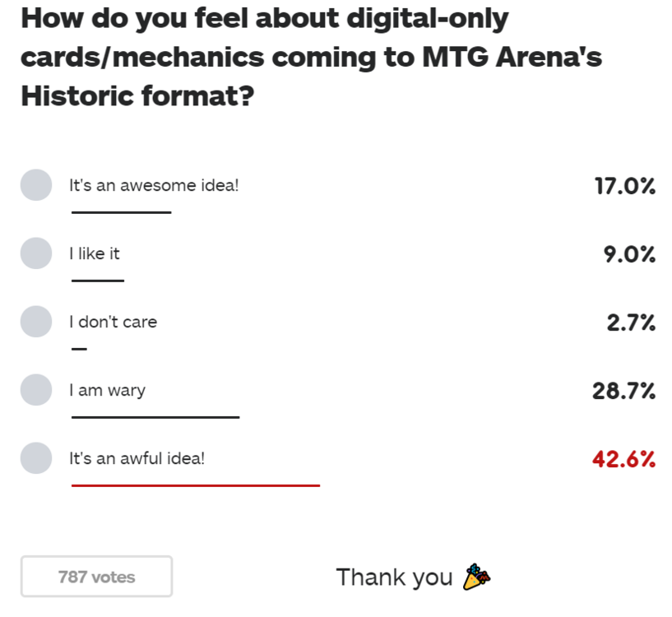Click the poll question heading text
Viewport: 672px width, 617px height.
(x=311, y=57)
